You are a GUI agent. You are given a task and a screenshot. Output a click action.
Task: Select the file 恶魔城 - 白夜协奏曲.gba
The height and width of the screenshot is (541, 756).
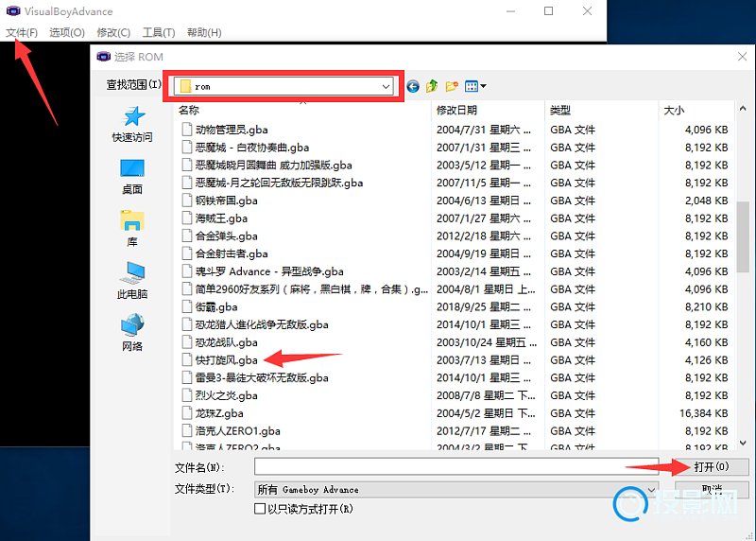point(252,148)
